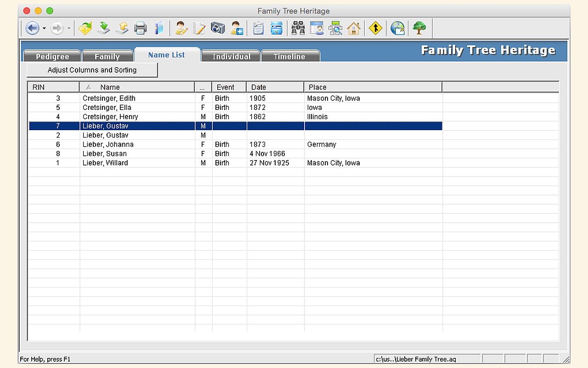Select the Cretsinger, Edith row

coord(109,98)
